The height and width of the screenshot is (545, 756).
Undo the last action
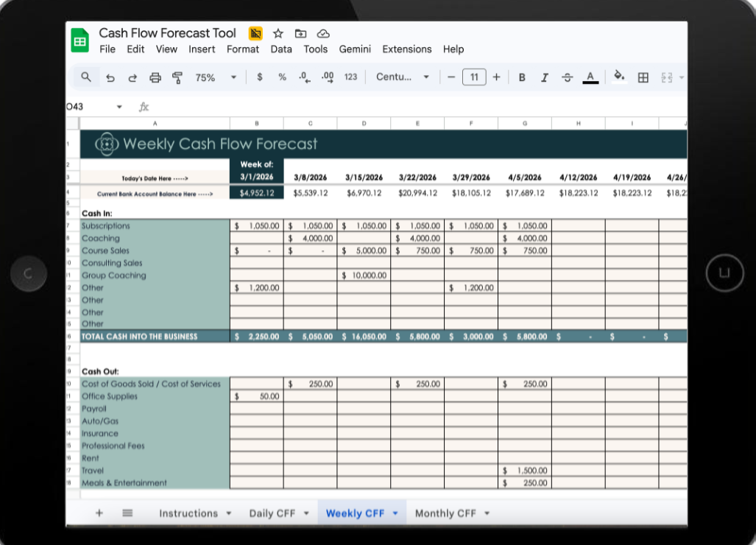[x=110, y=77]
